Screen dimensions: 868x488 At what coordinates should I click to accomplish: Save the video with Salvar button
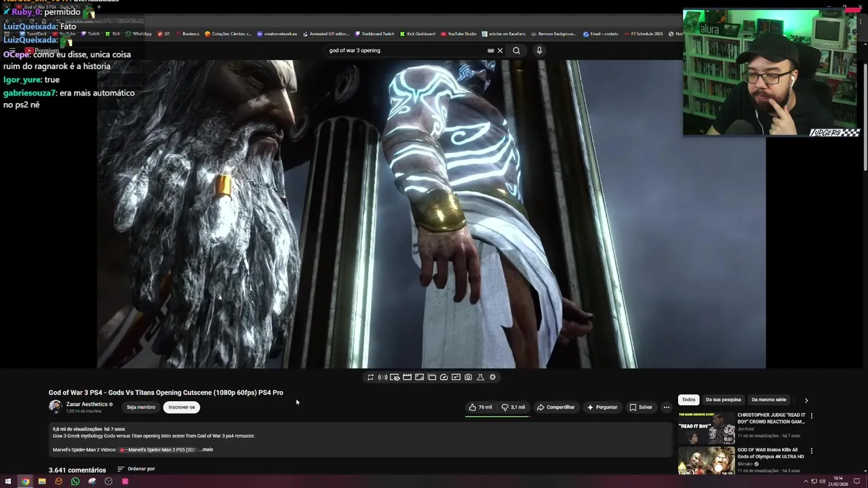click(x=641, y=407)
